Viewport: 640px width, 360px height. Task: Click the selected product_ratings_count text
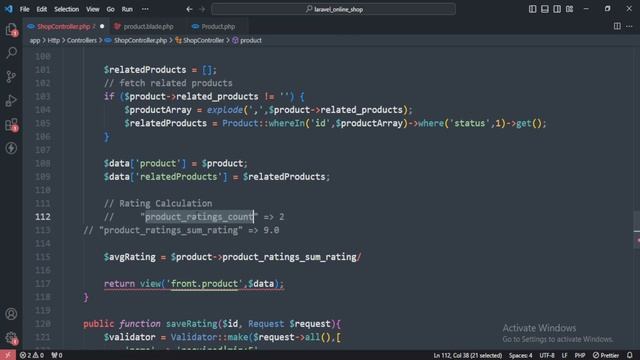coord(199,217)
